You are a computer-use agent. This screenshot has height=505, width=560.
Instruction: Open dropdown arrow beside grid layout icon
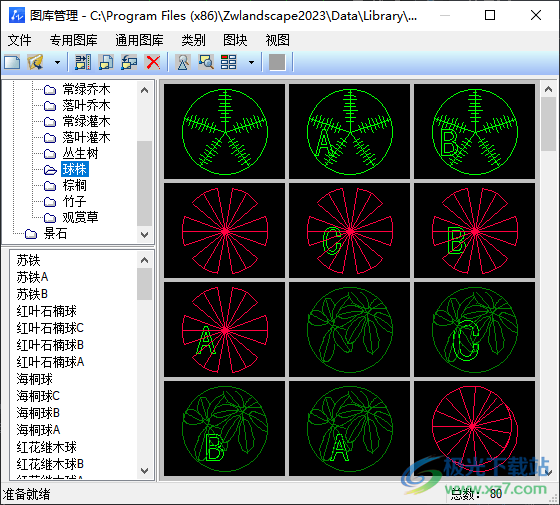251,62
